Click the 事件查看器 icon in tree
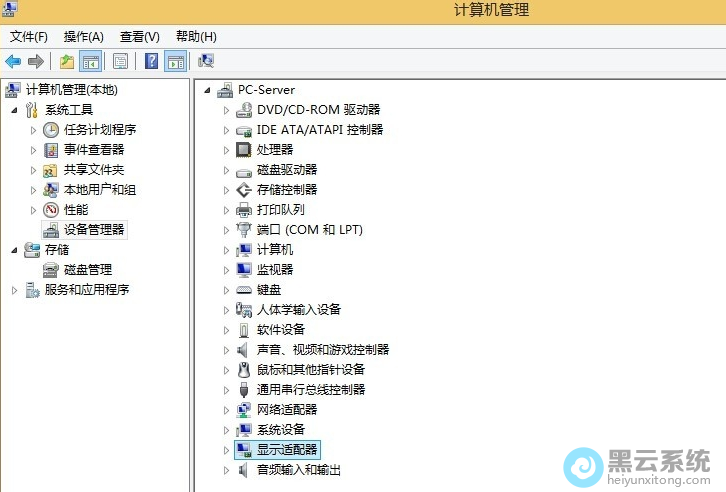726x492 pixels. [51, 150]
